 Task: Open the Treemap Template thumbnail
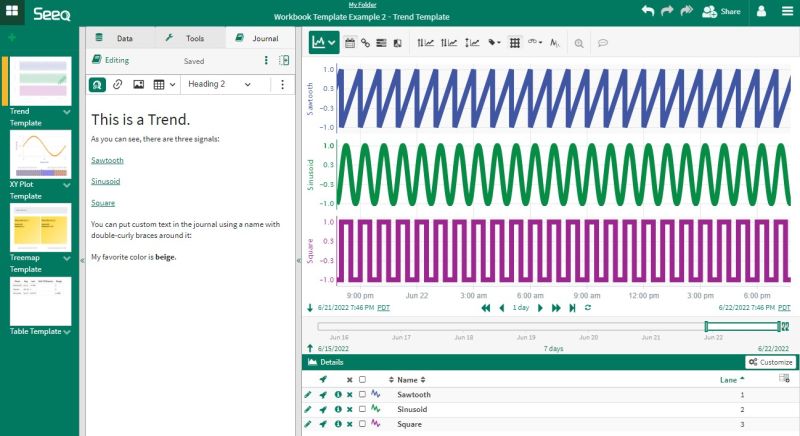pyautogui.click(x=40, y=227)
